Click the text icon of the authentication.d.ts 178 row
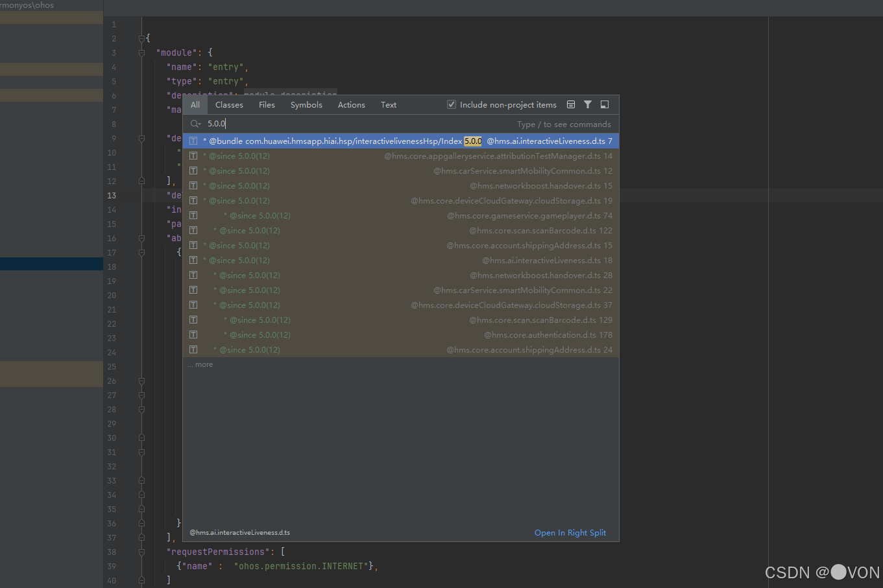Screen dimensions: 883x588 pyautogui.click(x=193, y=335)
